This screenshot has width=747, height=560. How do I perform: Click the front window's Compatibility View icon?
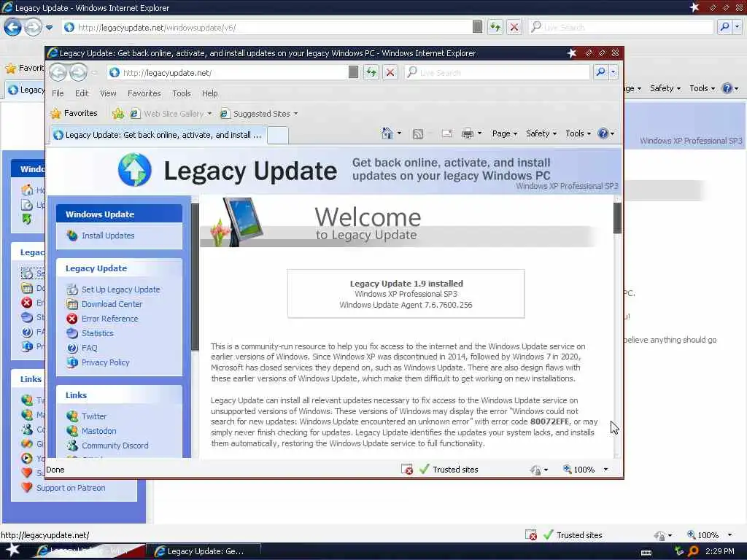pyautogui.click(x=354, y=72)
